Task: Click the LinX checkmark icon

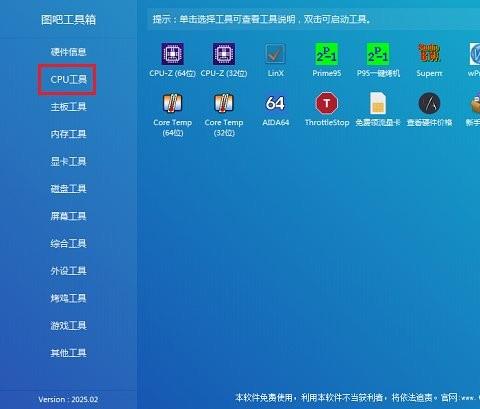Action: [275, 54]
